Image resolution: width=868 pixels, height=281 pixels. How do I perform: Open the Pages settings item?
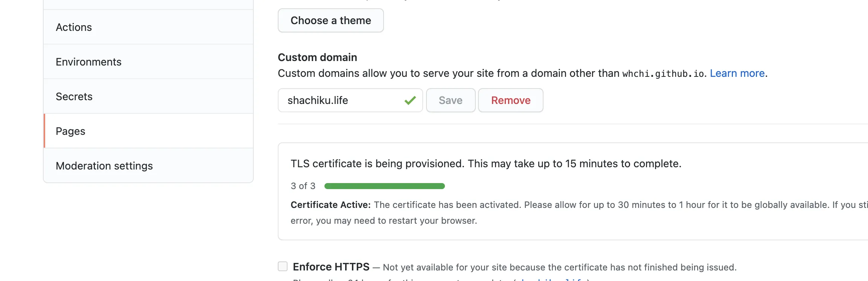[x=148, y=131]
